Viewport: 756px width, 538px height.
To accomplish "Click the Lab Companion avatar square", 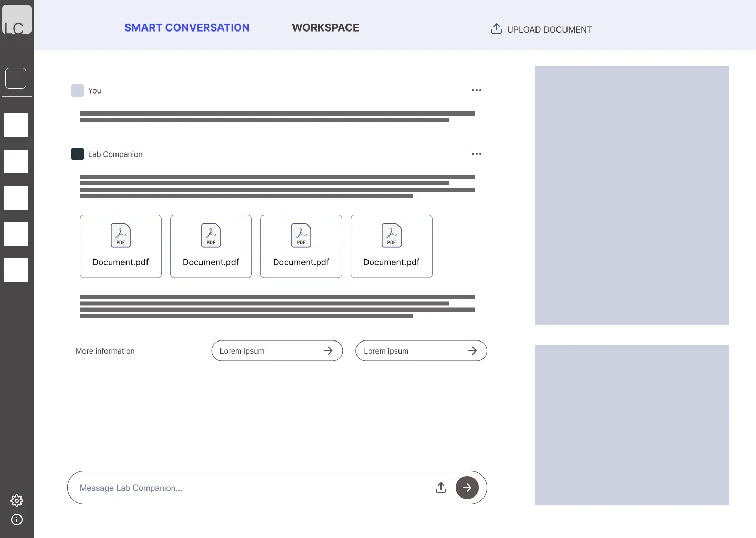I will coord(78,154).
